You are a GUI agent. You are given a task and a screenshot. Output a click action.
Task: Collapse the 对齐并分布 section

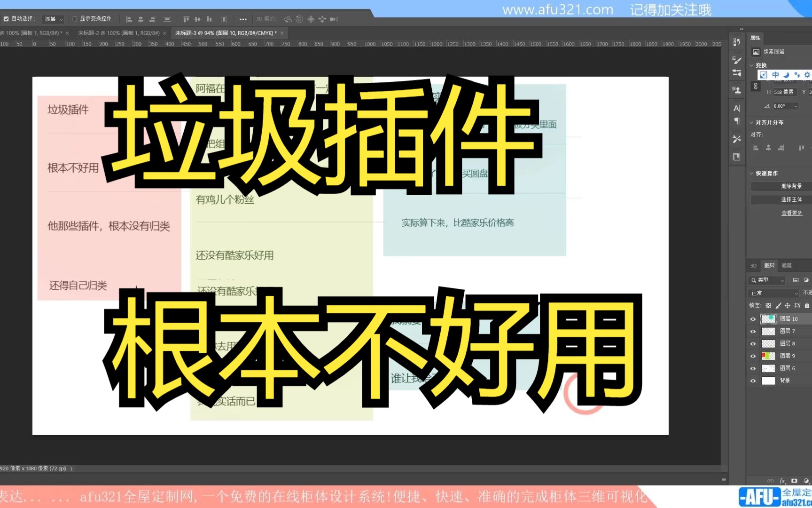coord(751,123)
